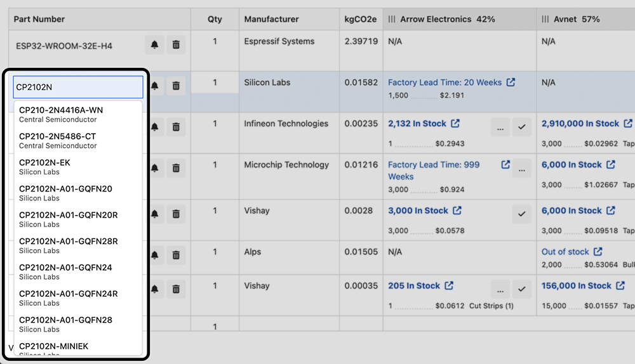The width and height of the screenshot is (635, 364).
Task: Open external link icon beside Avnet 6,000 In Stock for Microchip
Action: click(x=611, y=165)
